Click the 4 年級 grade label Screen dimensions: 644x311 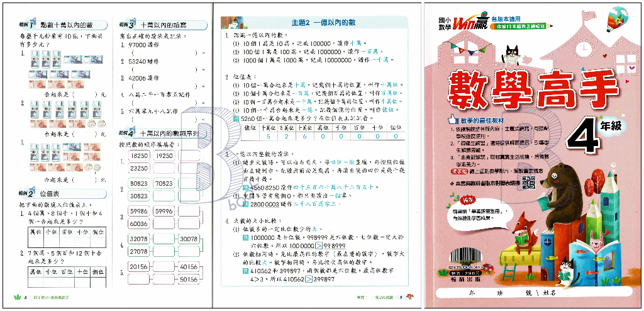click(x=598, y=133)
